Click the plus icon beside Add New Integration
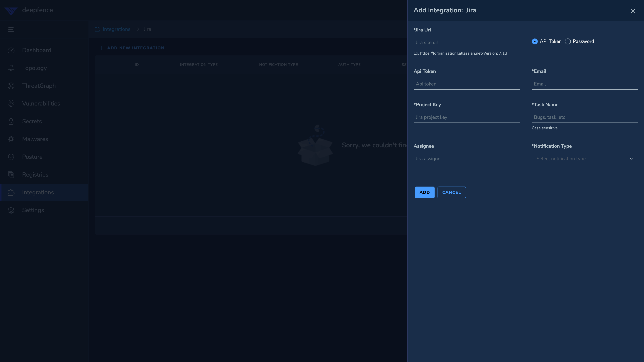This screenshot has height=362, width=644. coord(101,48)
